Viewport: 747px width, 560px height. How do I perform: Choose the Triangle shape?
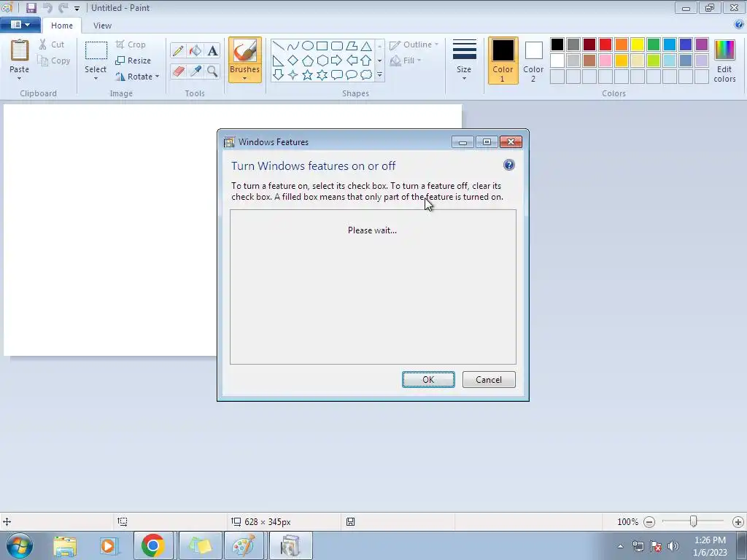(366, 46)
